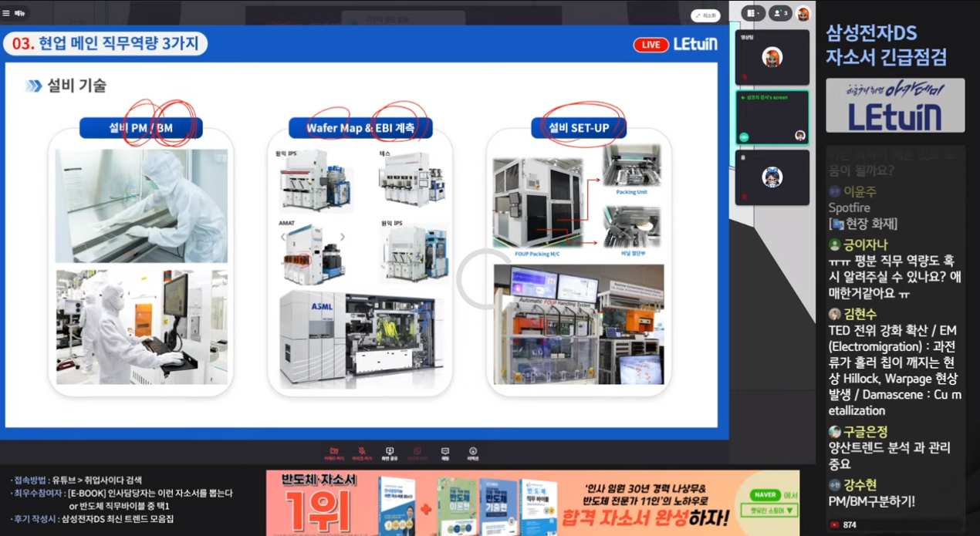The image size is (980, 536).
Task: Open the layout view dropdown
Action: point(753,13)
